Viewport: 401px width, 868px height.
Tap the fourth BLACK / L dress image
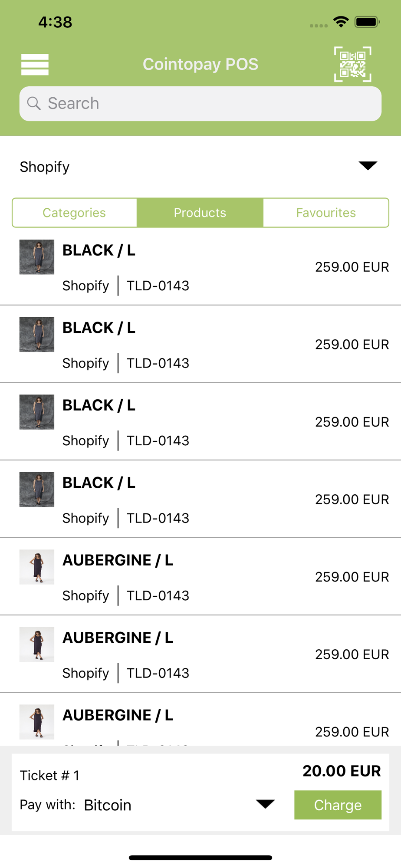[37, 490]
